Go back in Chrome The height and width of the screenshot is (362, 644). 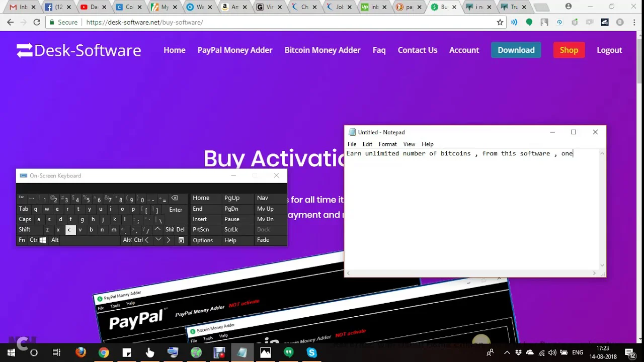tap(10, 22)
